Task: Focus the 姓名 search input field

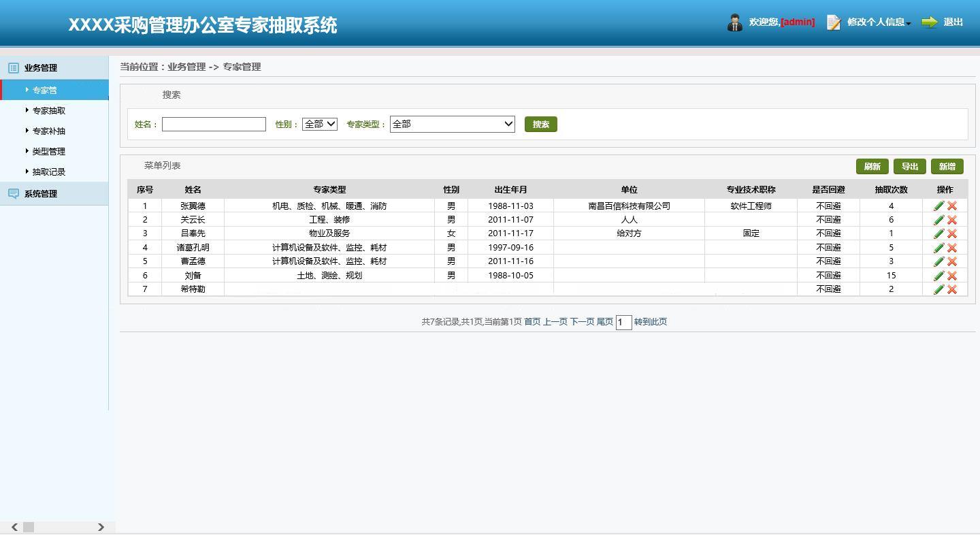Action: point(214,124)
